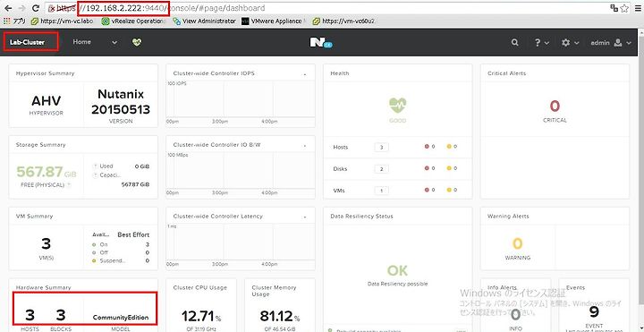The width and height of the screenshot is (644, 332).
Task: Click the info icon next to Capacity
Action: point(96,175)
